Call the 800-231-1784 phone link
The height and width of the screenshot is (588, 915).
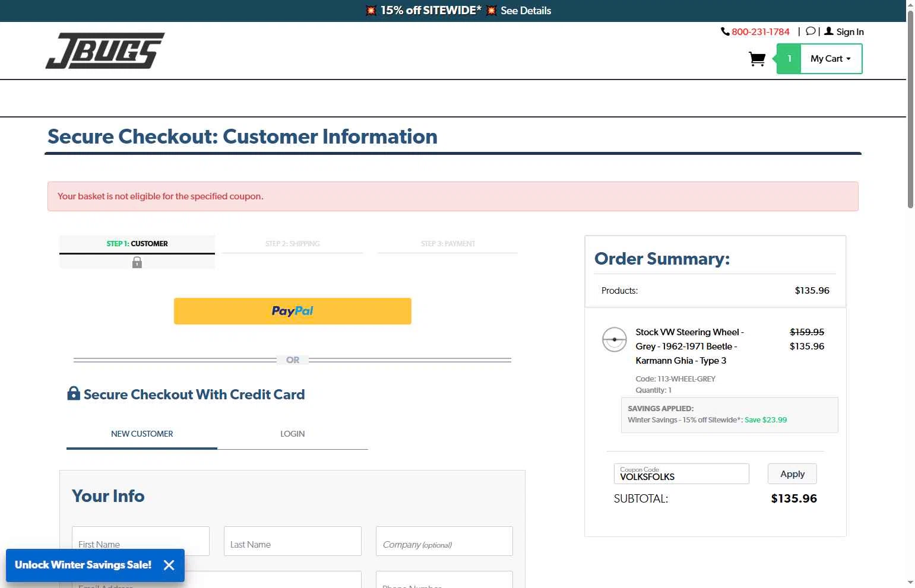[x=761, y=32]
